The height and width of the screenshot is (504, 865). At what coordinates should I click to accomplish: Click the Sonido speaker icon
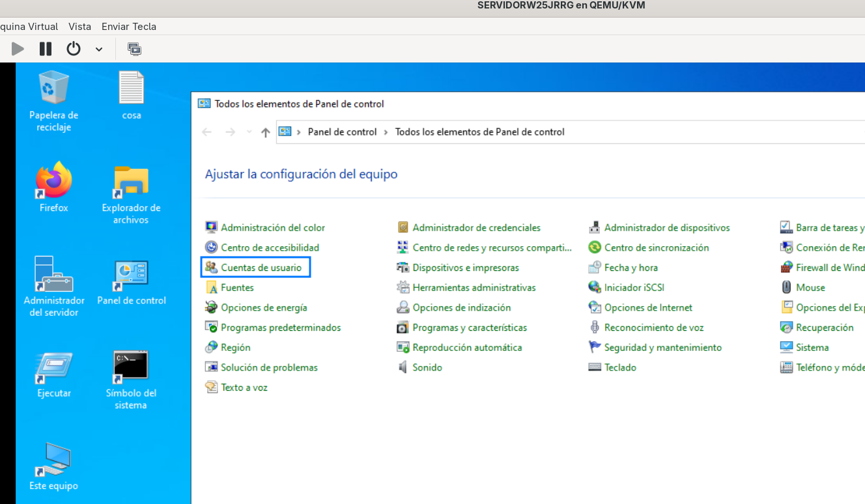pyautogui.click(x=403, y=367)
